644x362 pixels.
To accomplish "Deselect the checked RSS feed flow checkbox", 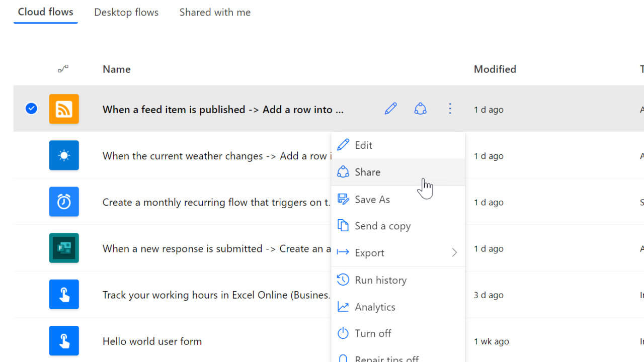I will pyautogui.click(x=31, y=109).
